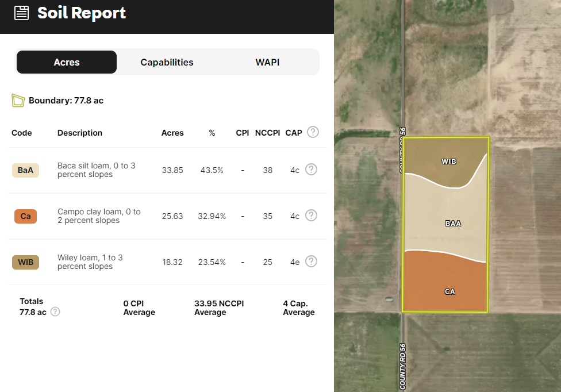Select the WIB zone on map
Image resolution: width=561 pixels, height=392 pixels.
(448, 162)
